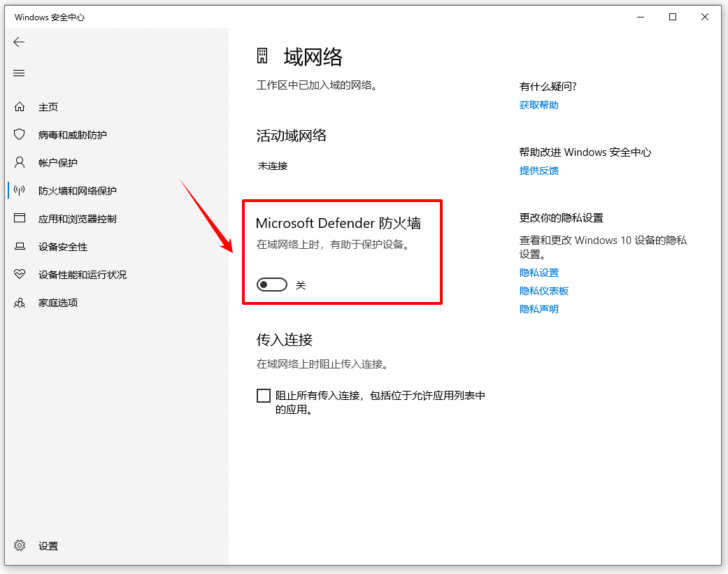This screenshot has height=574, width=728.
Task: Click the Windows 安全中心 window title
Action: [50, 17]
